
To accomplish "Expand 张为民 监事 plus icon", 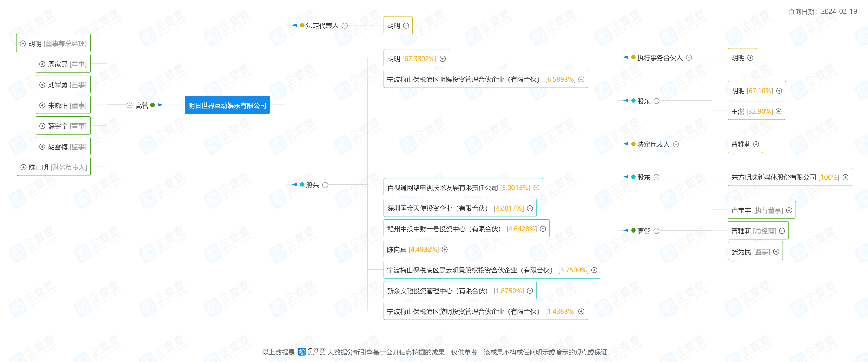I will coord(776,252).
